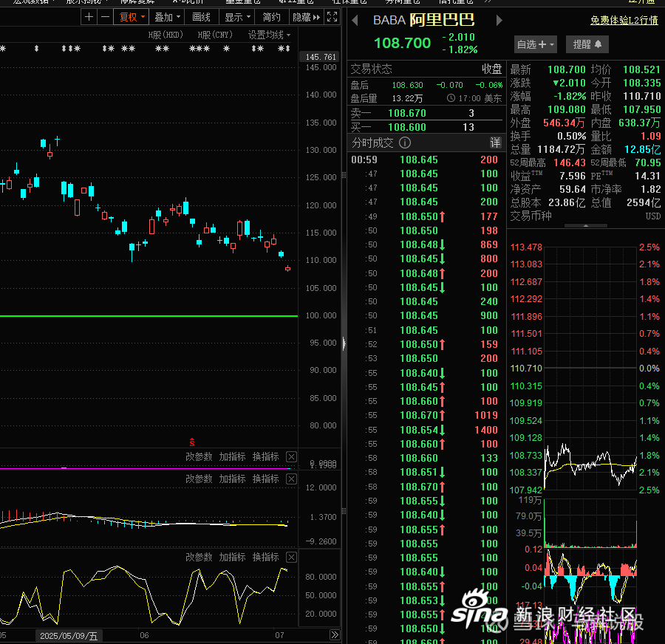Zoom out the K-line chart with minus button
Viewport: 665px width, 644px height.
click(105, 17)
